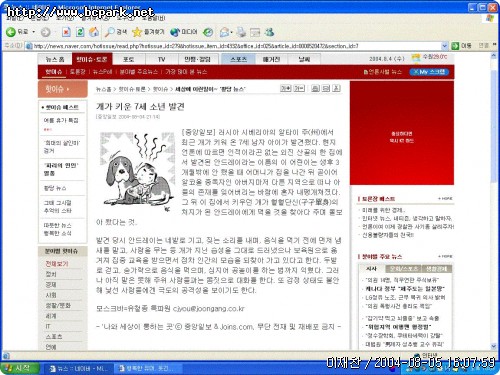The height and width of the screenshot is (375, 500).
Task: Open 여름 휴가 특집 sidebar link
Action: [61, 120]
